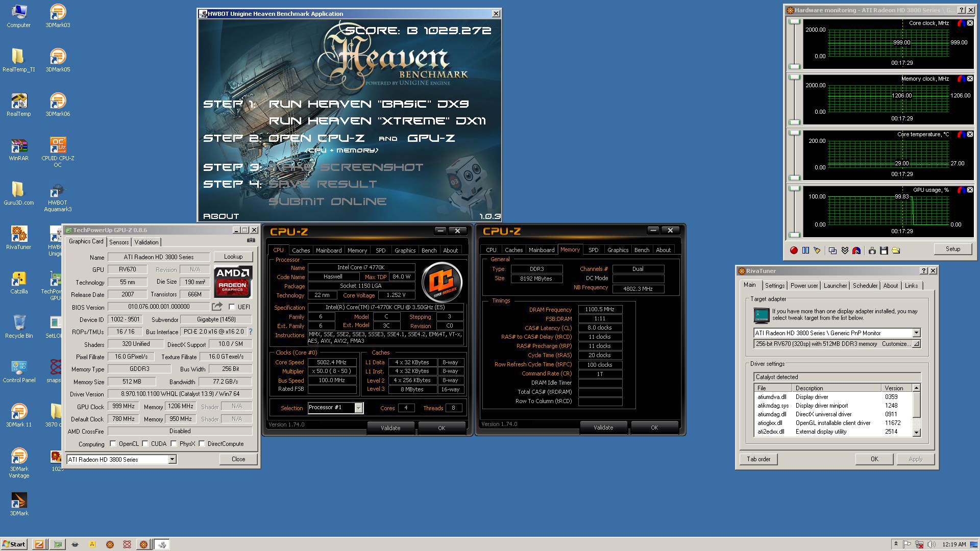
Task: Open the Control Panel desktop icon
Action: click(x=18, y=371)
